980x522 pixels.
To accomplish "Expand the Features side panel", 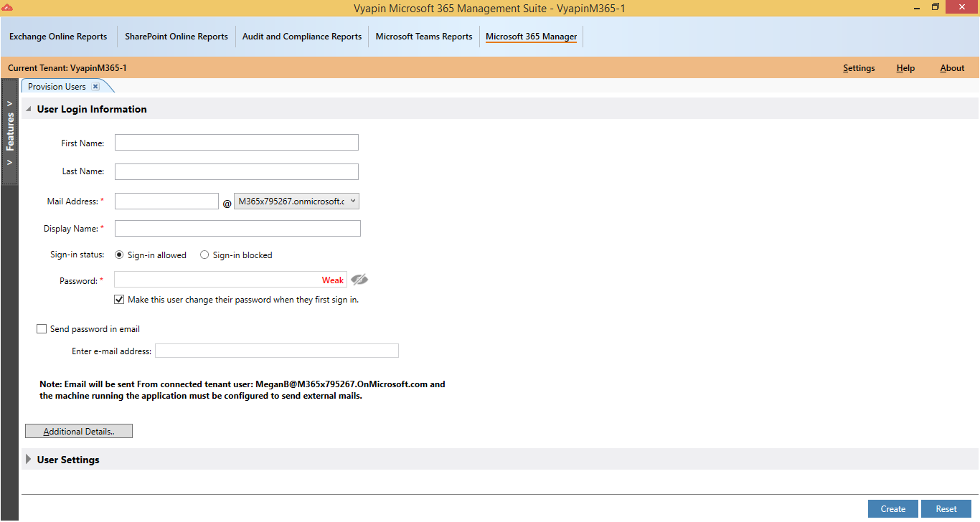I will pos(10,133).
